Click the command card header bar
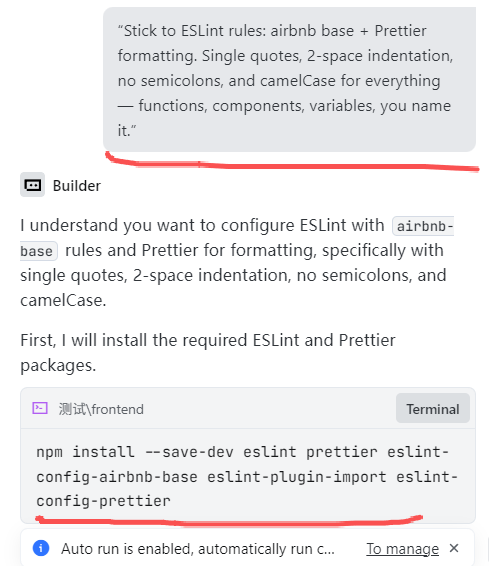 tap(248, 408)
